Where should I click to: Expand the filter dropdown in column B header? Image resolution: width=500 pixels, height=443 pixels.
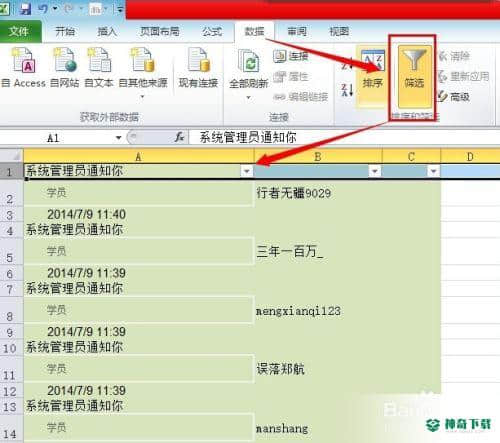[375, 171]
